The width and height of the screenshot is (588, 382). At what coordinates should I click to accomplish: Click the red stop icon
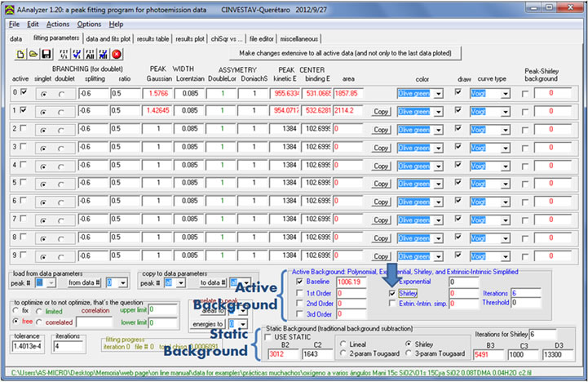pyautogui.click(x=117, y=54)
